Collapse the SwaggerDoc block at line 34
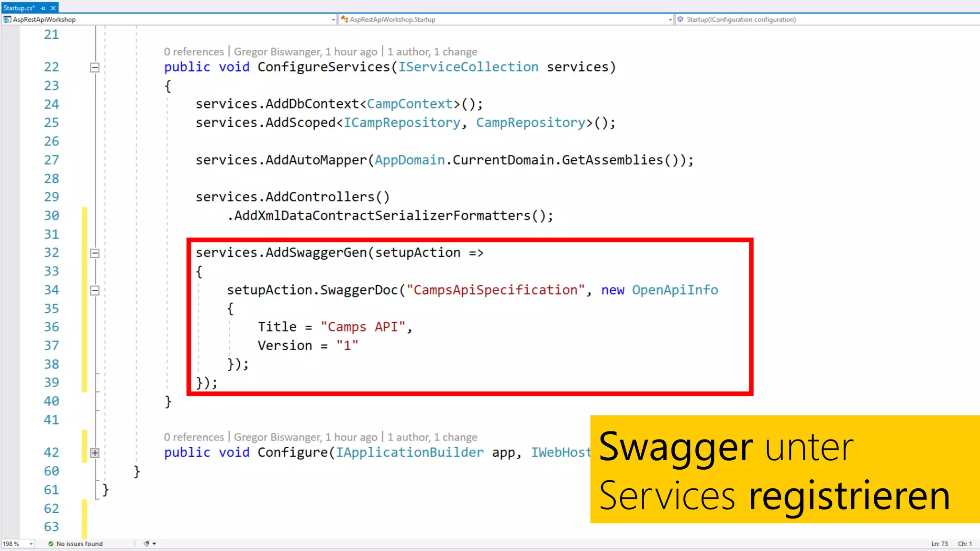This screenshot has height=551, width=980. (x=95, y=290)
